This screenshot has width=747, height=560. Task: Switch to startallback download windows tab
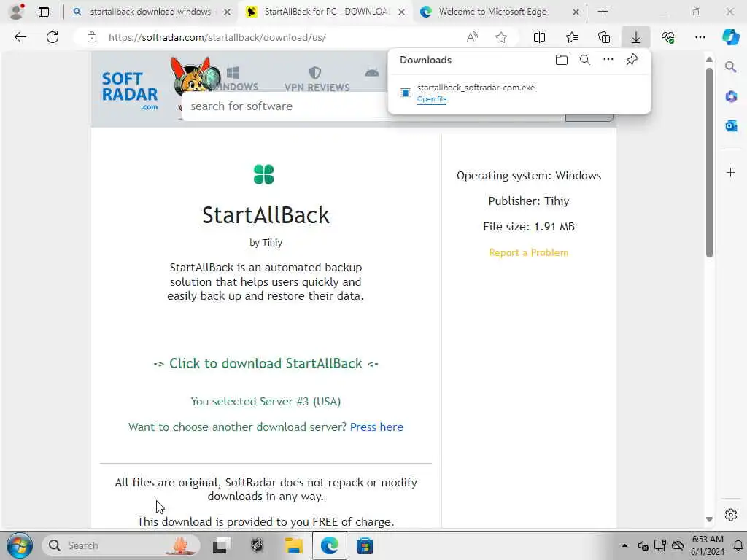coord(150,12)
